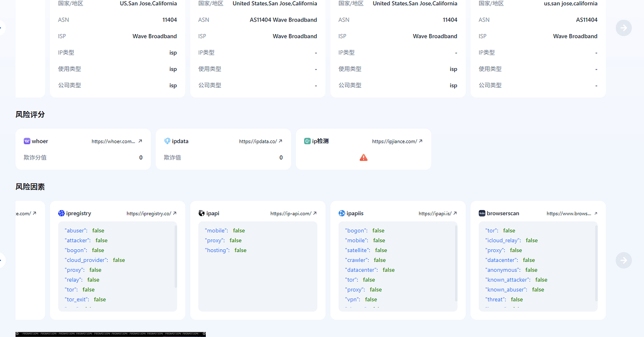Follow the https://ip-api.com/ link
Viewport: 644px width, 337px height.
(x=294, y=214)
